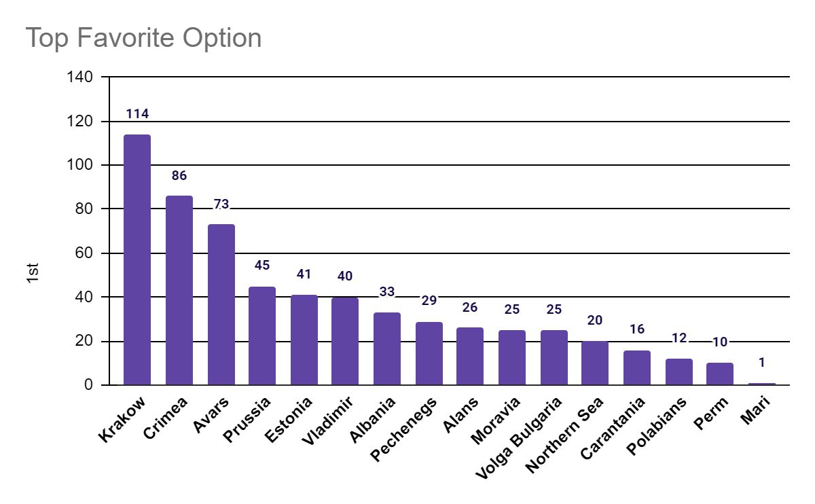Select the Carantania bar

click(636, 367)
